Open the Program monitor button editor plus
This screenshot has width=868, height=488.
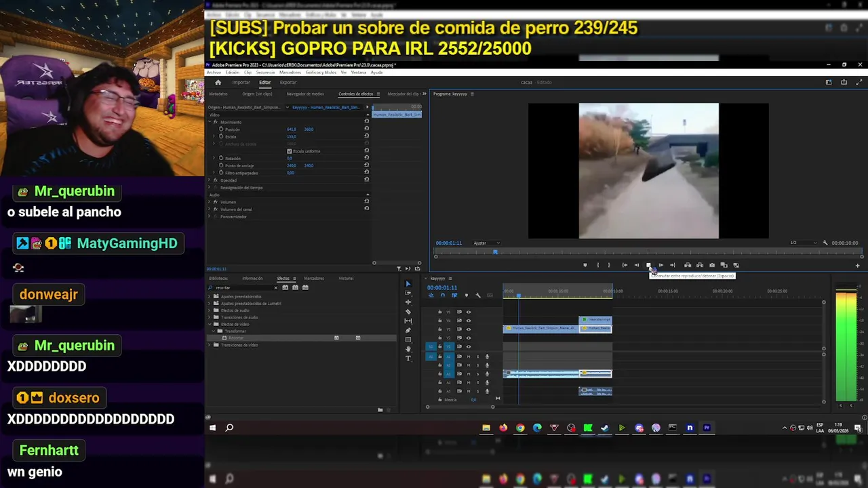pos(857,265)
